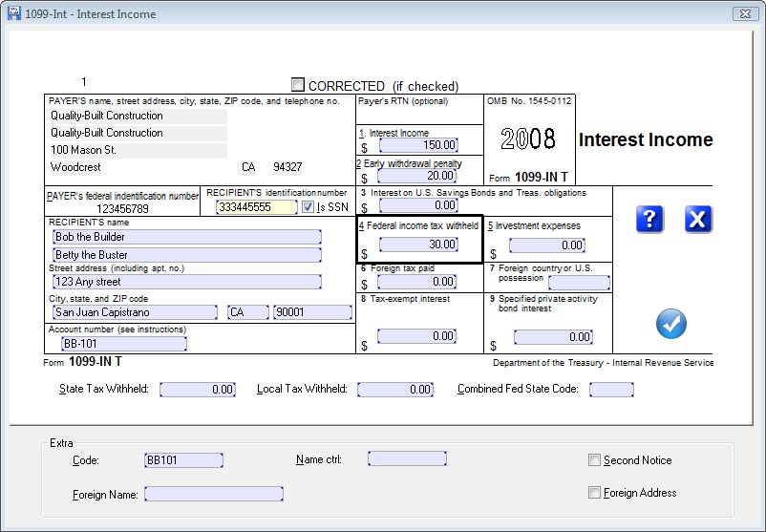Viewport: 766px width, 532px height.
Task: Uncheck the Is SSN checkbox
Action: coord(308,207)
